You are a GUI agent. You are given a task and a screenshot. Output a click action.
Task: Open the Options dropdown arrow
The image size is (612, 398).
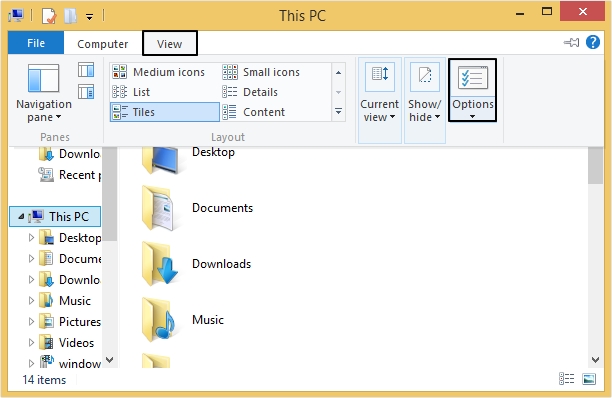click(x=472, y=117)
